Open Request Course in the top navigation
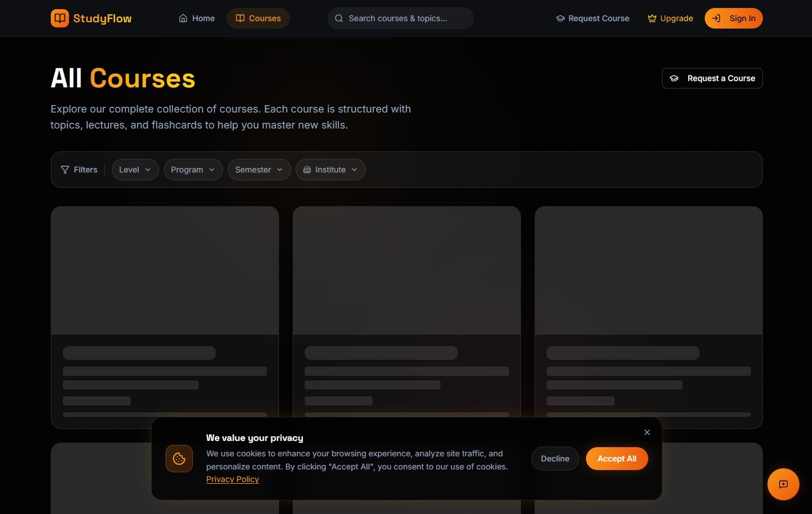This screenshot has width=812, height=514. [x=593, y=18]
